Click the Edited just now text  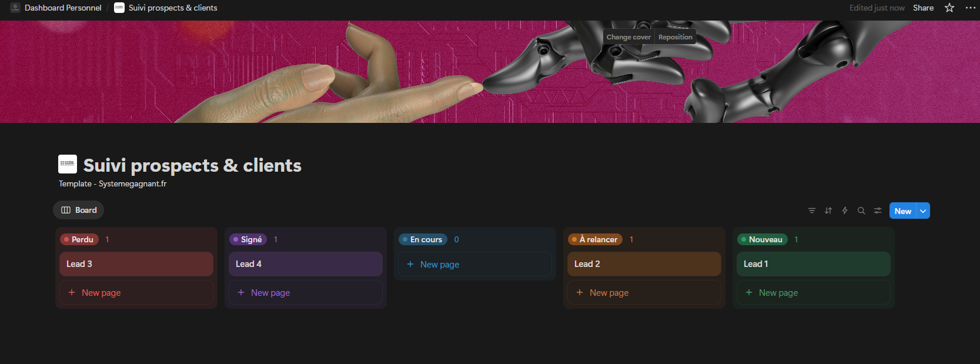(877, 8)
